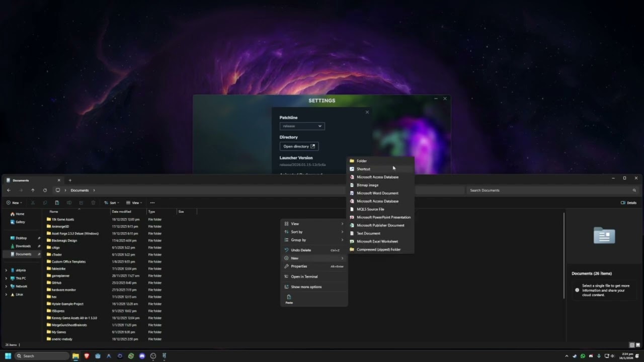Open the New dropdown in Explorer toolbar
The height and width of the screenshot is (362, 644).
pos(14,203)
